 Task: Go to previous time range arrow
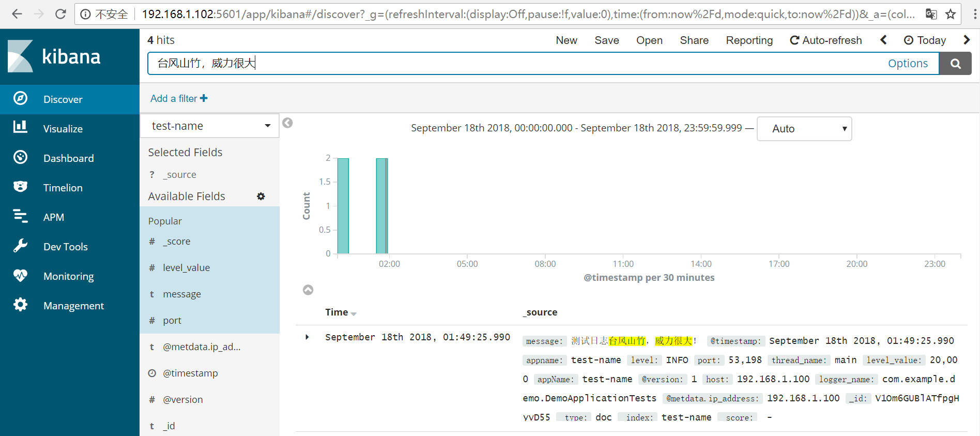click(883, 40)
